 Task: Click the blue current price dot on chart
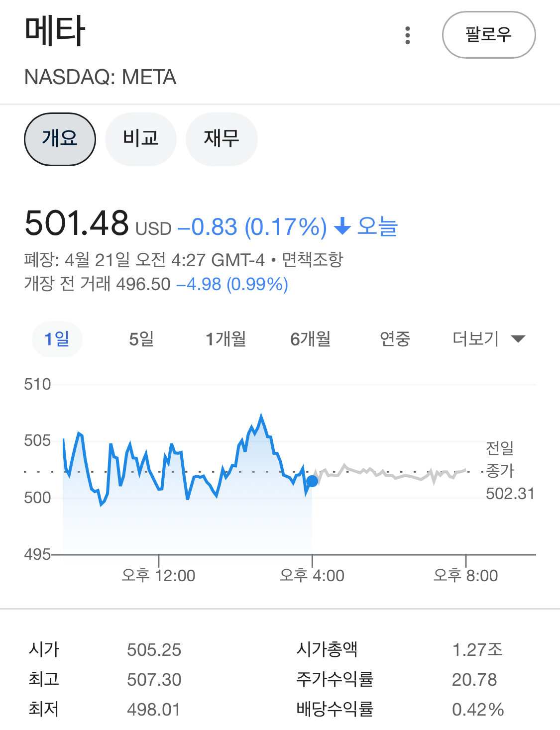pyautogui.click(x=312, y=481)
